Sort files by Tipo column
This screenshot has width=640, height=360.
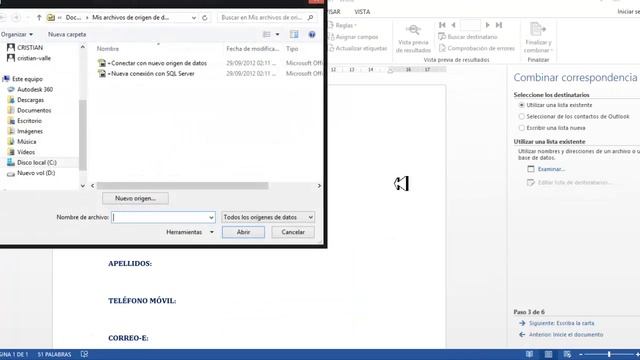[292, 49]
